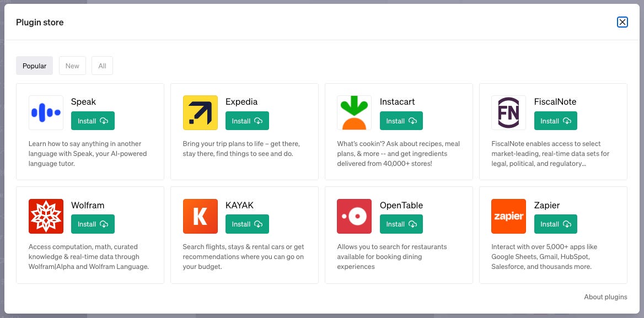Click the KAYAK orange K logo
Viewport: 644px width, 318px height.
[201, 216]
